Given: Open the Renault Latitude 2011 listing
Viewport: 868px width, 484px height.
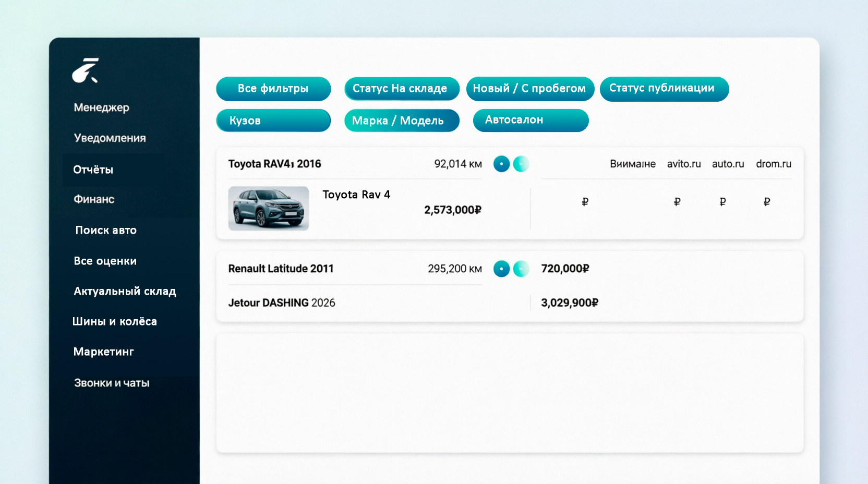Looking at the screenshot, I should click(x=281, y=269).
